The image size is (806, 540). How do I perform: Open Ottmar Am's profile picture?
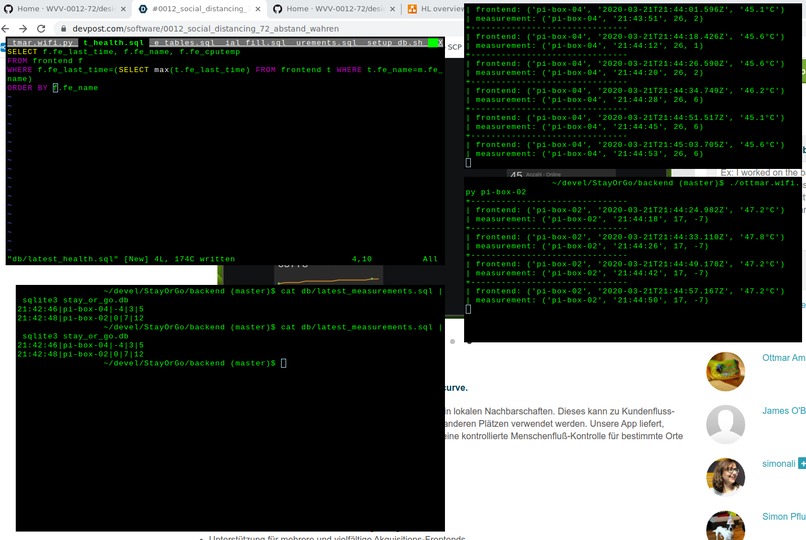(725, 371)
